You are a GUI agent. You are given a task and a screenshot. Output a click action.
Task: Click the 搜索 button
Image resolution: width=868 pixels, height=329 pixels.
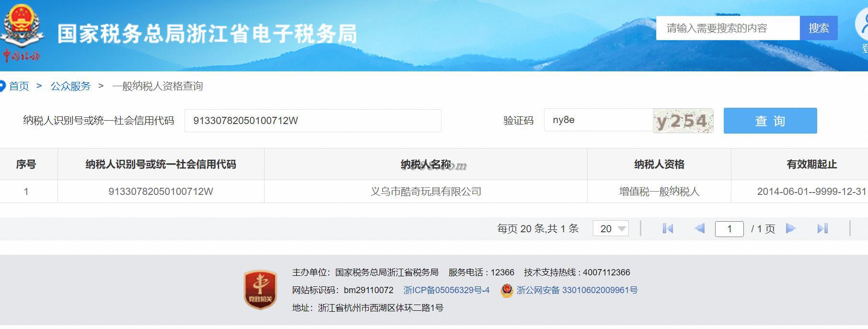coord(819,28)
